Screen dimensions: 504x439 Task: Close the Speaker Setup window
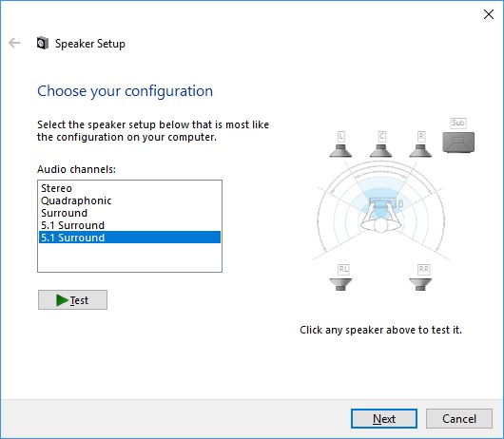point(489,14)
